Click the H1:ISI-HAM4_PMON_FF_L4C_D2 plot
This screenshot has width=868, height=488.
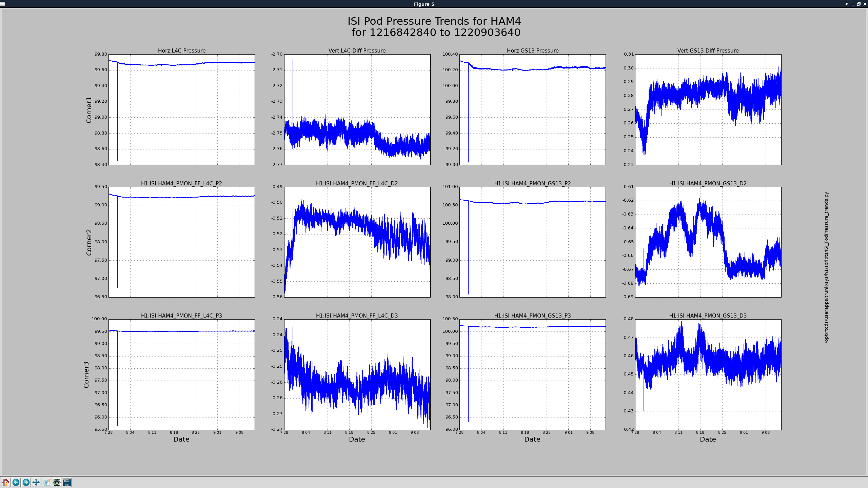coord(357,242)
